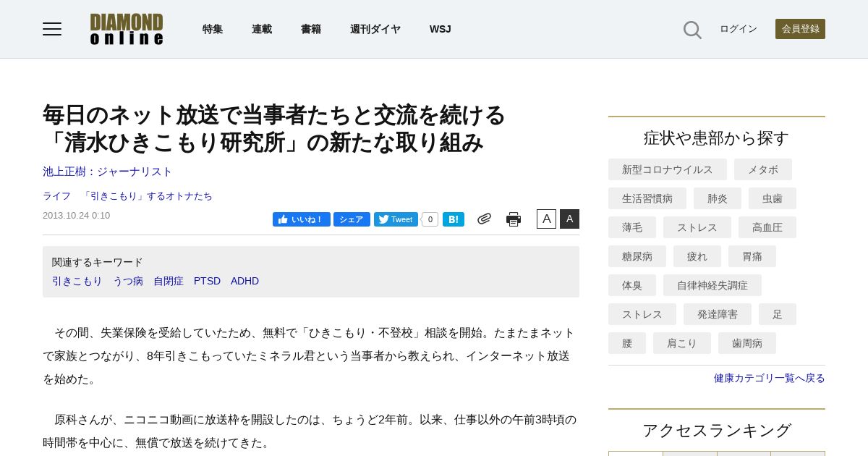Open author link 池上正樹：ジャーナリスト

[x=108, y=172]
